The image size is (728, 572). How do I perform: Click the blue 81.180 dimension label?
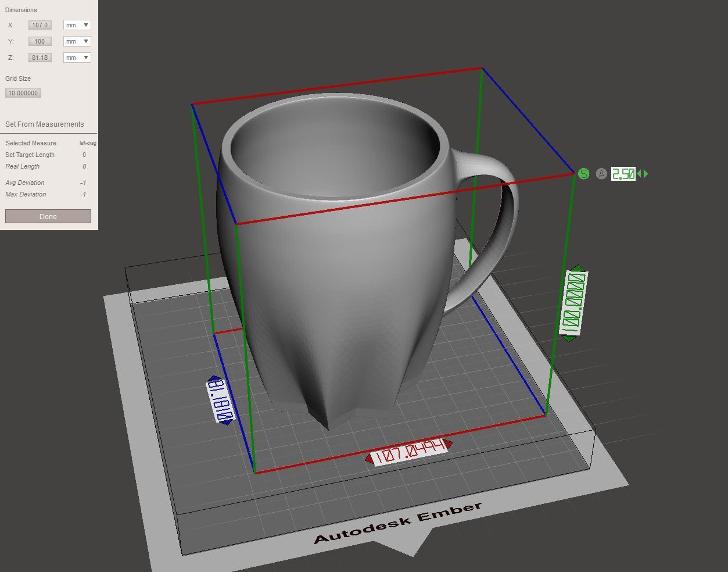[220, 400]
